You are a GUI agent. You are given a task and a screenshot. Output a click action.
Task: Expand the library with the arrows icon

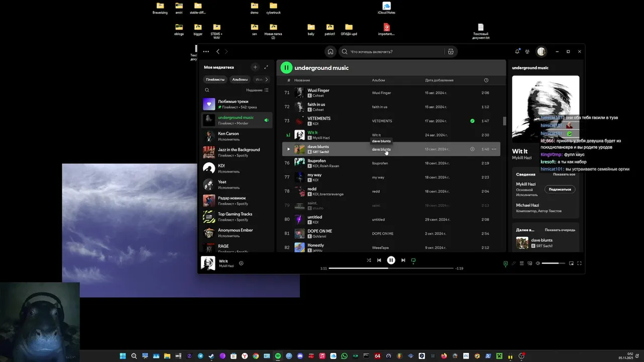(266, 67)
